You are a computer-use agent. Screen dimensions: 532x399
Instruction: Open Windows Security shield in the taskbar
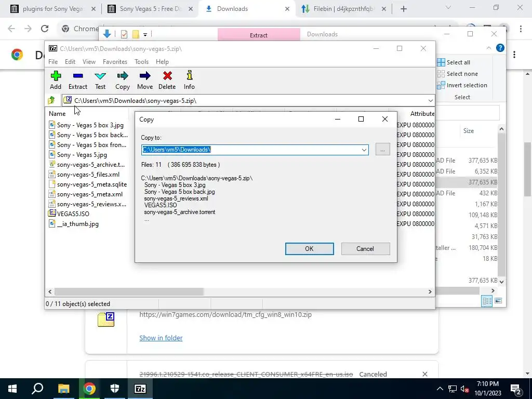[115, 389]
